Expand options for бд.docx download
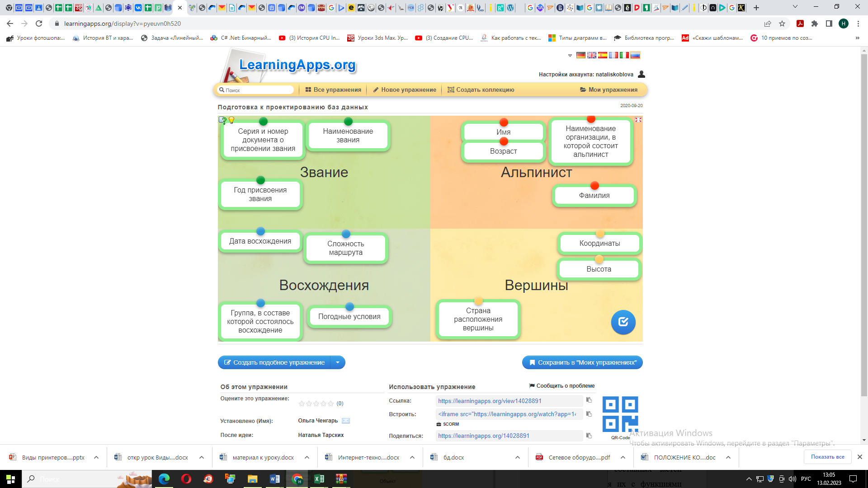The width and height of the screenshot is (868, 488). (x=517, y=457)
